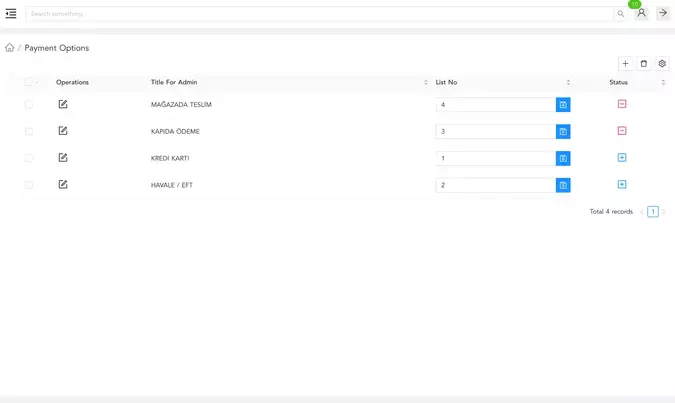The height and width of the screenshot is (403, 675).
Task: Click the Operations column header
Action: [x=72, y=82]
